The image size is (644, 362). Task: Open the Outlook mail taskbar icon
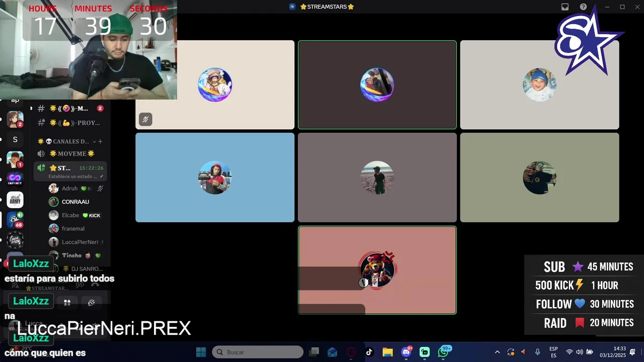pyautogui.click(x=332, y=352)
